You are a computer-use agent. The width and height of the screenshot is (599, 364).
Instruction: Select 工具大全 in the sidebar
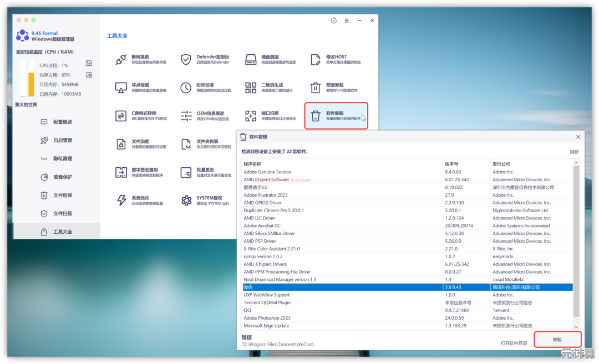[x=57, y=232]
